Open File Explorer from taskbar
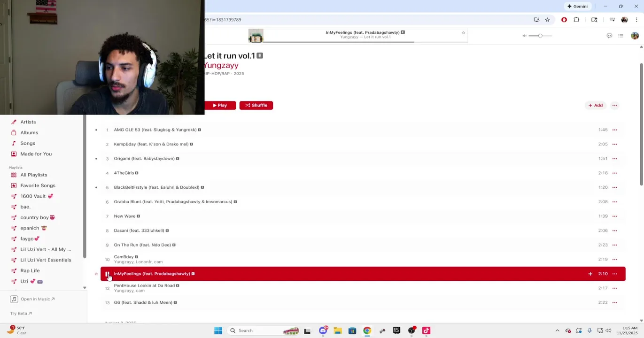Screen dimensions: 644x338 (337, 330)
